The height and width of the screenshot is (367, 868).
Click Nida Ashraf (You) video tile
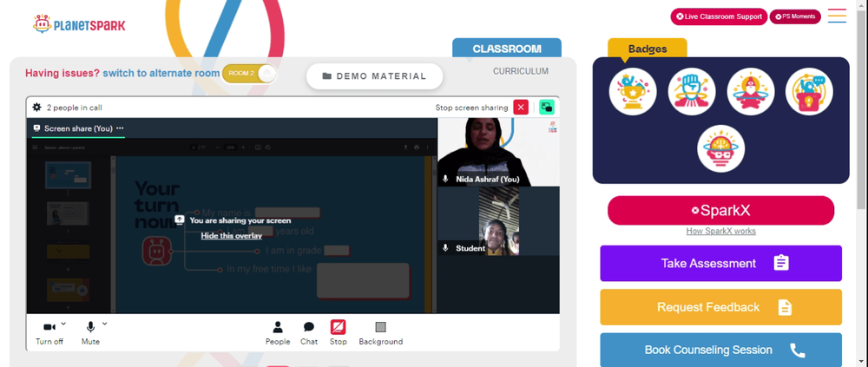tap(499, 152)
